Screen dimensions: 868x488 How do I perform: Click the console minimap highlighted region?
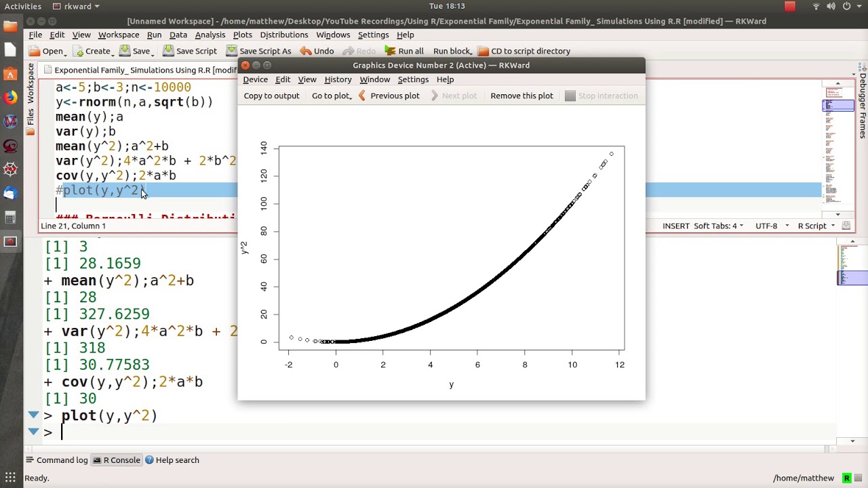pyautogui.click(x=852, y=277)
